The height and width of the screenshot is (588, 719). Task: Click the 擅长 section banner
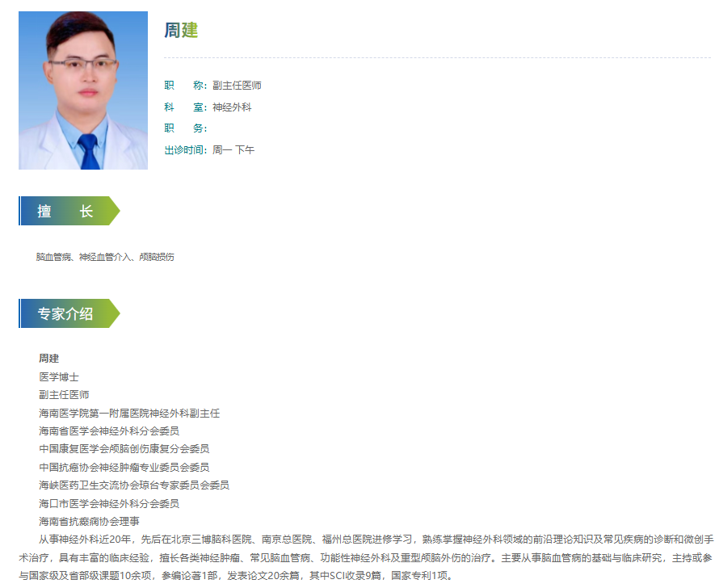[x=69, y=211]
